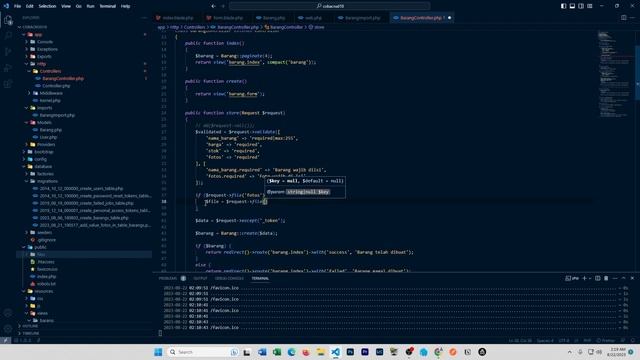The image size is (640, 360).
Task: Open Explorer panel More Actions ellipsis
Action: click(144, 18)
